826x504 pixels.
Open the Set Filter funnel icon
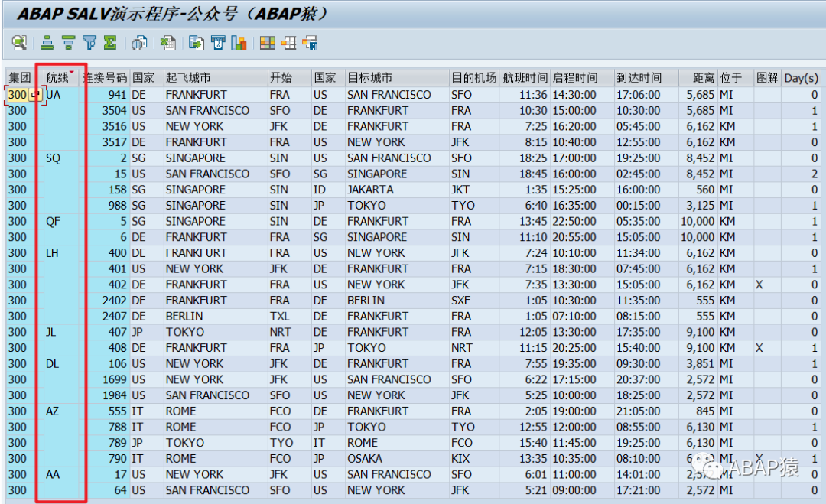point(89,43)
